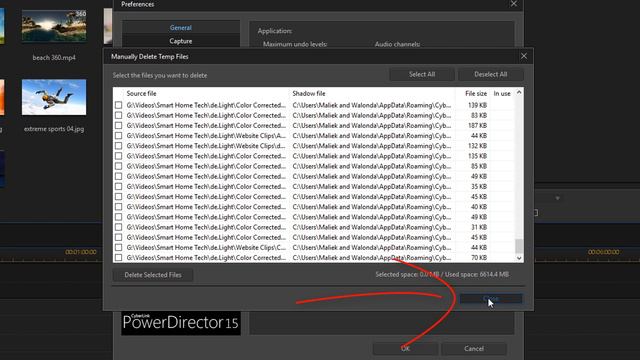The width and height of the screenshot is (640, 360).
Task: Sort list by Source file column header
Action: (x=142, y=93)
